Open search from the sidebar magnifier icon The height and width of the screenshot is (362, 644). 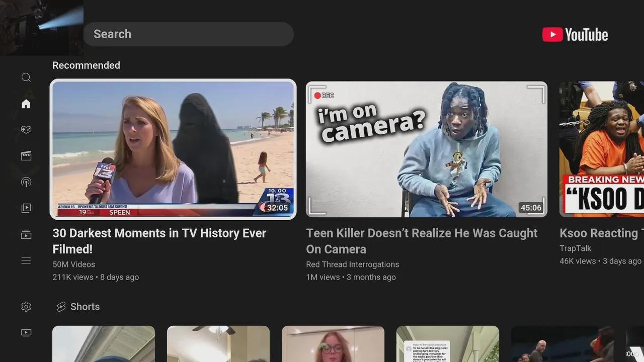26,77
